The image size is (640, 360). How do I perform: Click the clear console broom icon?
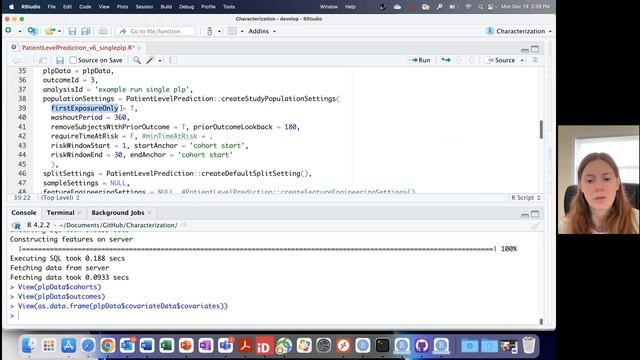click(535, 225)
